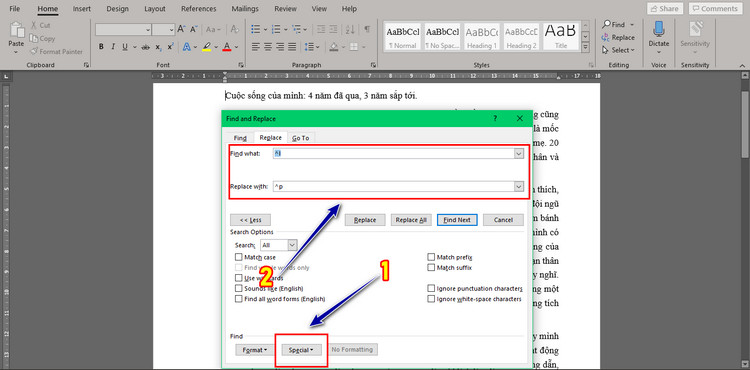Click the Sort A-Z icon
This screenshot has height=370, width=750.
(x=351, y=29)
